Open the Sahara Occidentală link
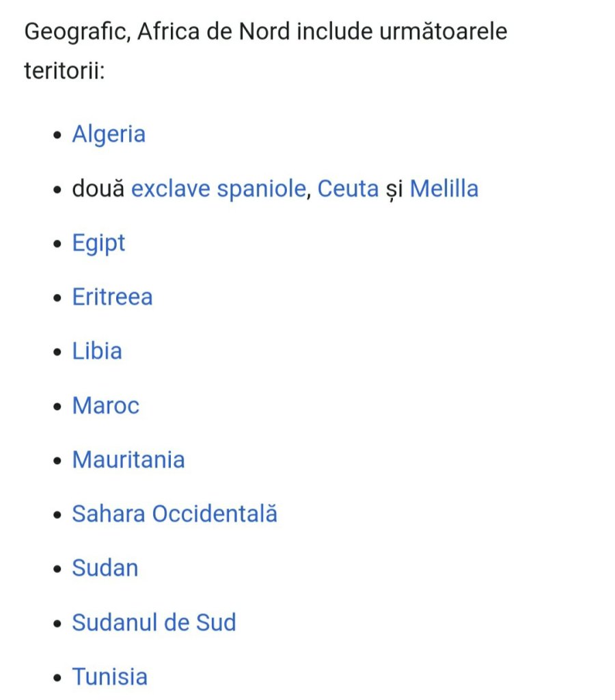 point(174,514)
